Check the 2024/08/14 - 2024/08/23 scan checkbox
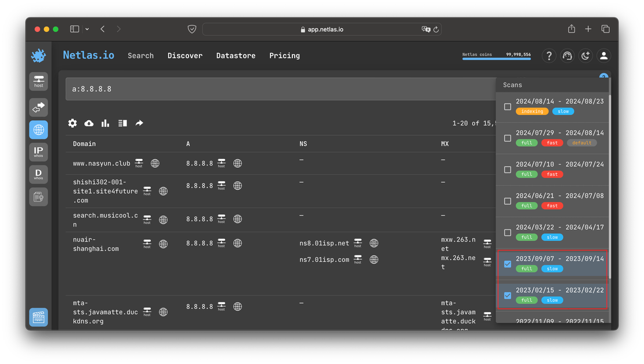Image resolution: width=644 pixels, height=364 pixels. (508, 107)
